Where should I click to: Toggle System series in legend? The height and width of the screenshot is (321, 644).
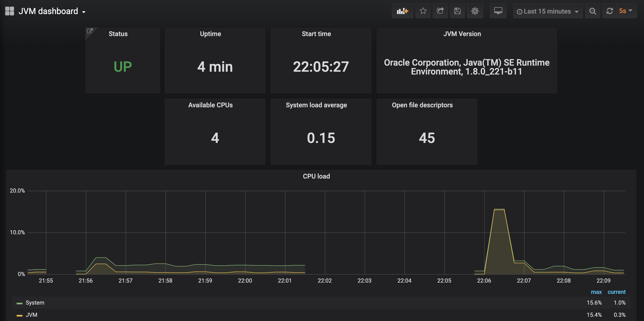tap(35, 303)
